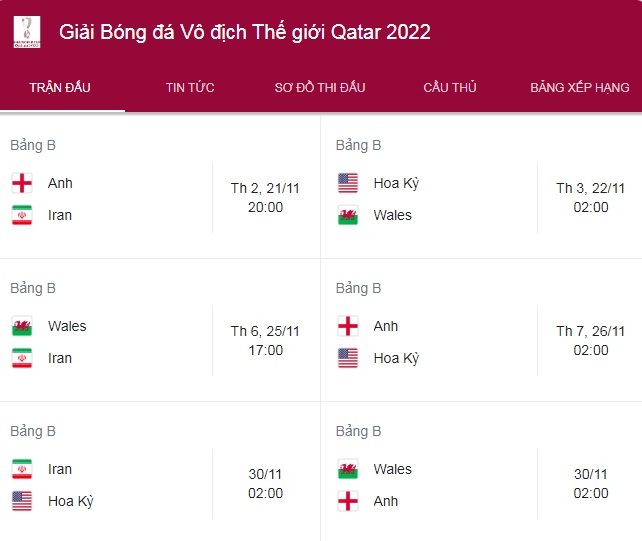This screenshot has height=541, width=642.
Task: Click England flag in Anh vs Iran match
Action: (22, 183)
